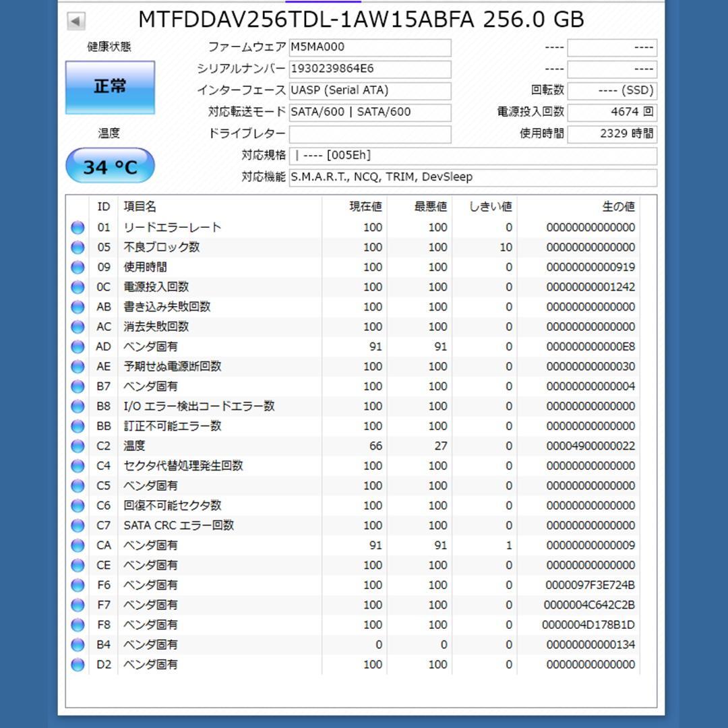The image size is (728, 728).
Task: Click status icon for ID AB row
Action: [78, 307]
